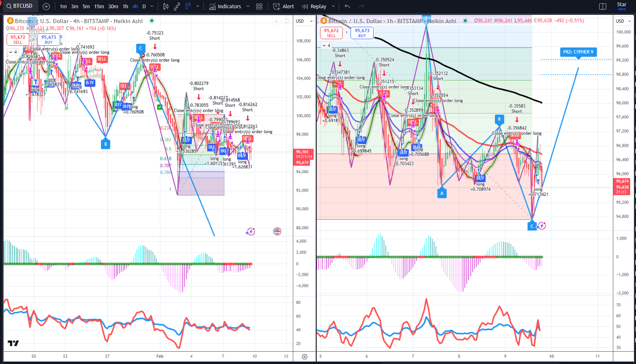
Task: Open the chart layout setup icon
Action: (x=603, y=6)
